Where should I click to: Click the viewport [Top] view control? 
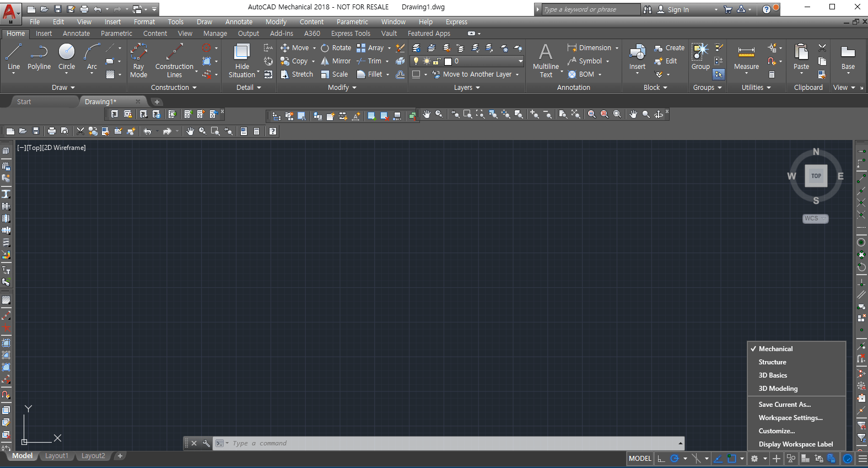[34, 148]
